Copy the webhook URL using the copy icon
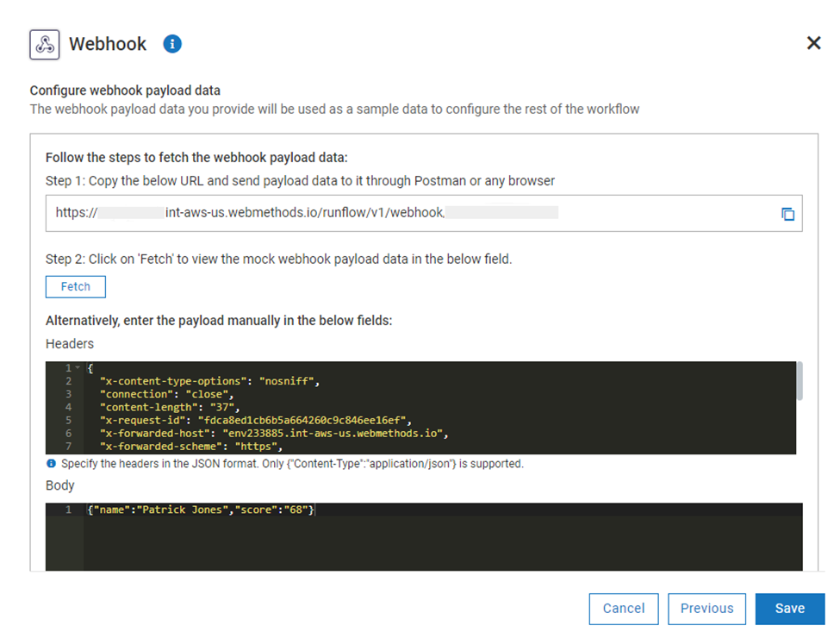Screen dimensions: 840x638 pyautogui.click(x=787, y=213)
